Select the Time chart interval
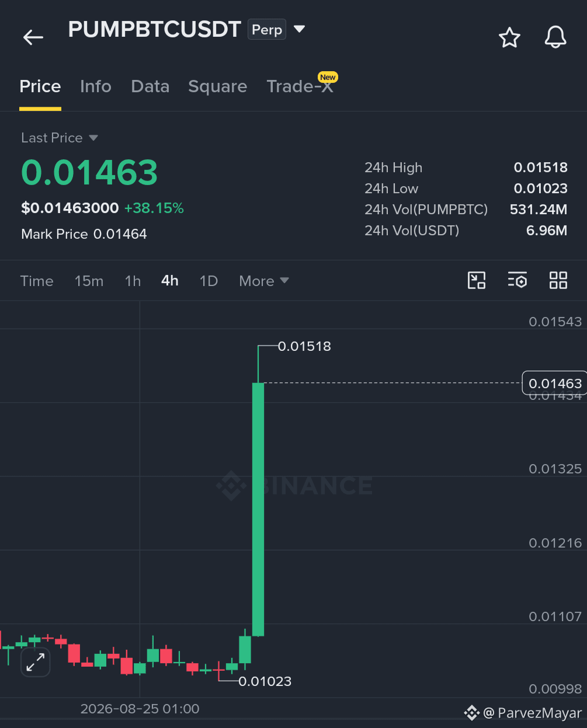 coord(37,281)
